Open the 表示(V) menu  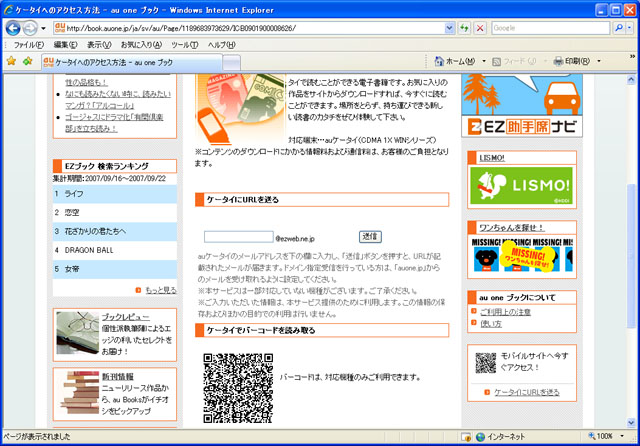tap(99, 45)
